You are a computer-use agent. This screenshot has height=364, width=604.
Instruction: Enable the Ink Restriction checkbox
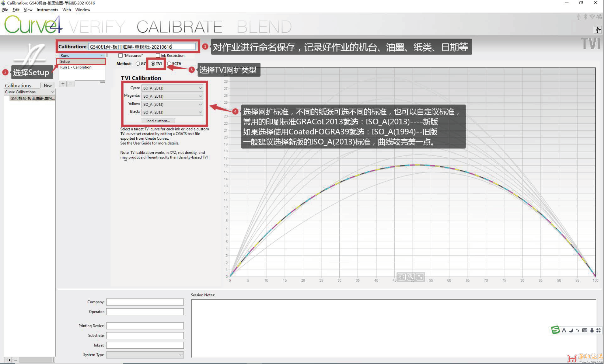(x=158, y=56)
